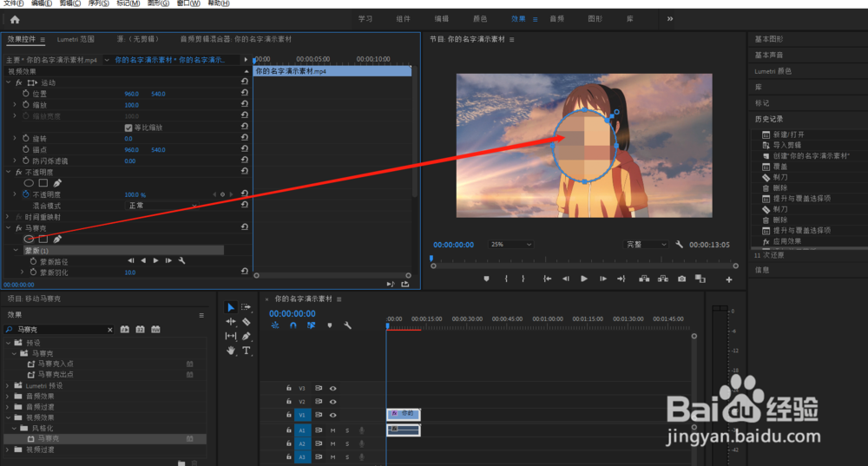Open Lumetri 范围 tab

[x=76, y=39]
